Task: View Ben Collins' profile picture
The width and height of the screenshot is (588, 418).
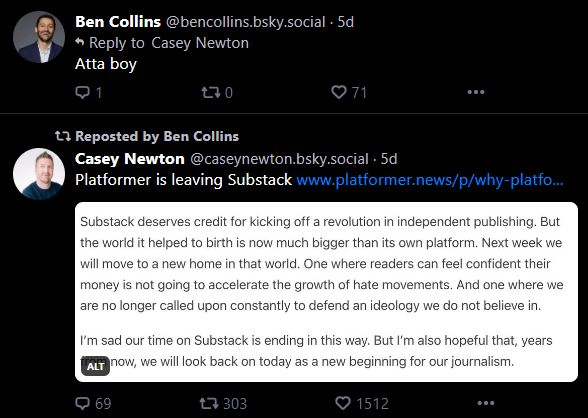Action: click(39, 37)
